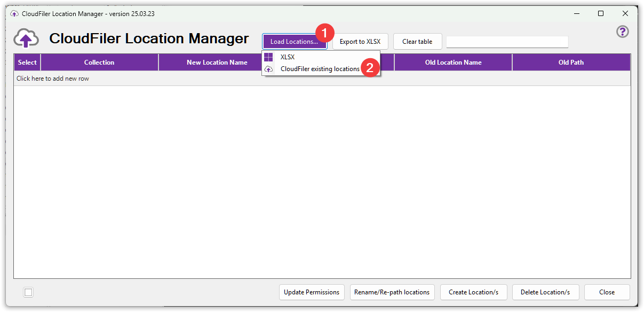
Task: Click Export to XLSX
Action: click(x=360, y=41)
